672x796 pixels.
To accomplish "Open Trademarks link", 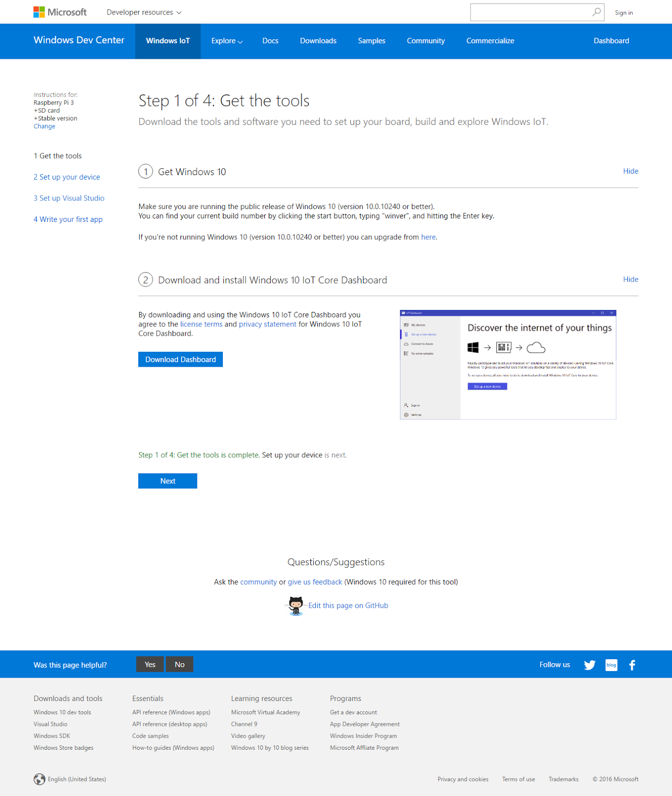I will (x=563, y=779).
